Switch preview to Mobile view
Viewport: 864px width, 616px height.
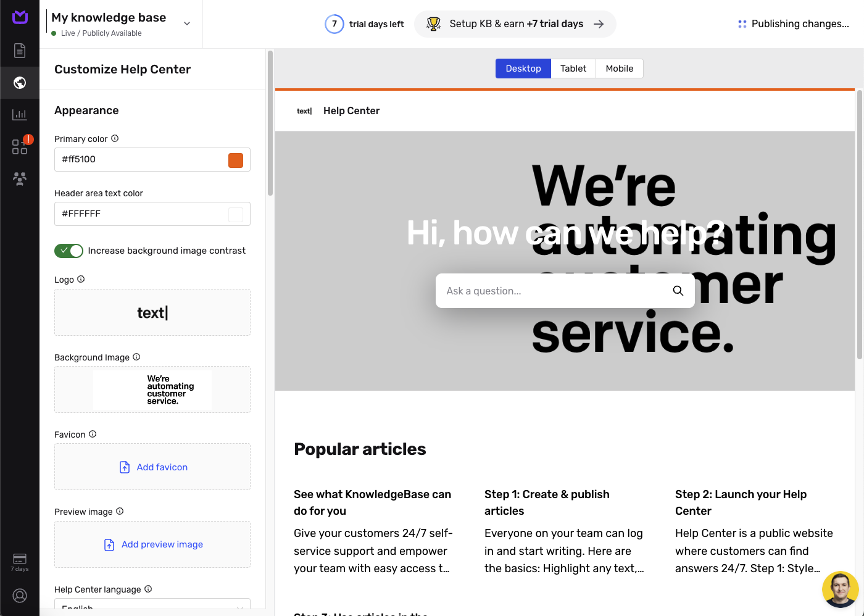[619, 69]
